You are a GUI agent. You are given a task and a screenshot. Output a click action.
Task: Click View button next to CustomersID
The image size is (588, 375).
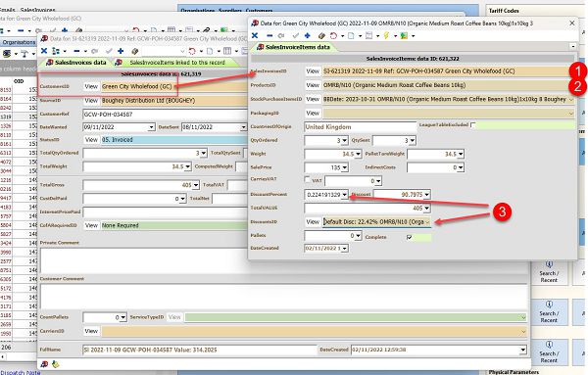[x=91, y=86]
